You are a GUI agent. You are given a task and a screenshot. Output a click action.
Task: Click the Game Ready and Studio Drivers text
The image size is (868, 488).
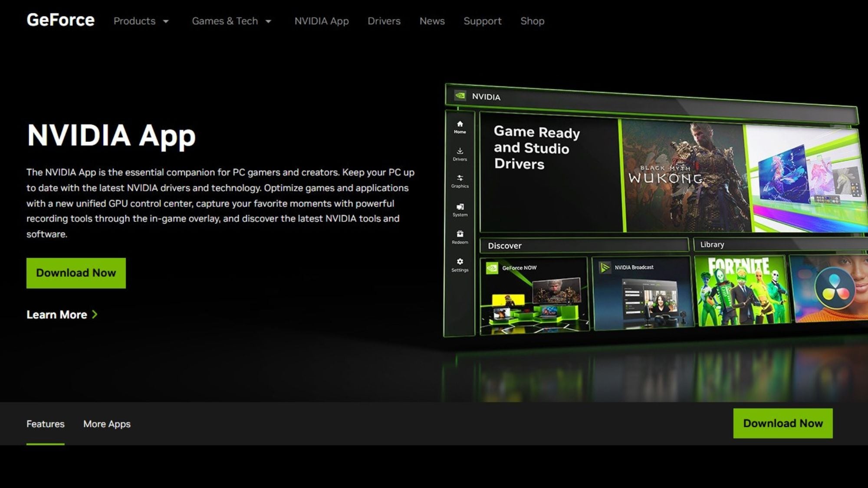click(537, 147)
